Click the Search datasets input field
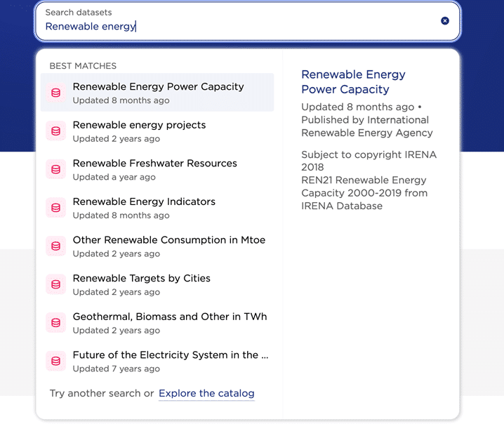The width and height of the screenshot is (504, 424). tap(239, 26)
